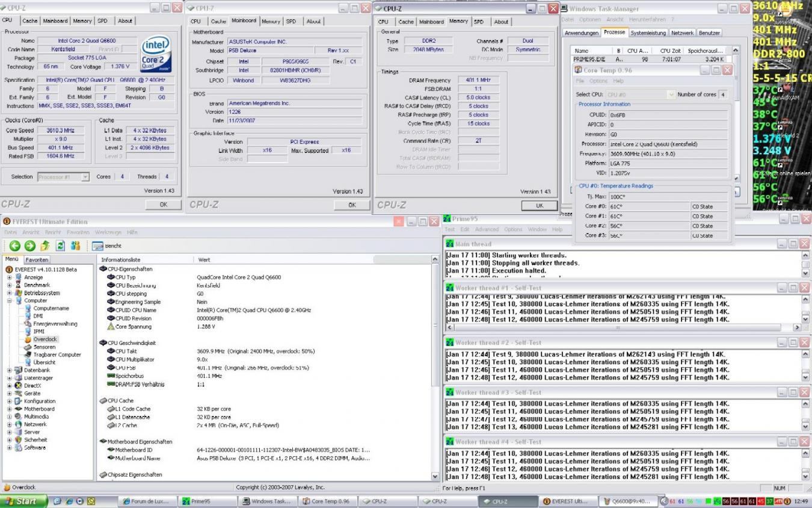The height and width of the screenshot is (508, 812).
Task: Click the green Forward arrow in EVEREST toolbar
Action: [x=29, y=246]
